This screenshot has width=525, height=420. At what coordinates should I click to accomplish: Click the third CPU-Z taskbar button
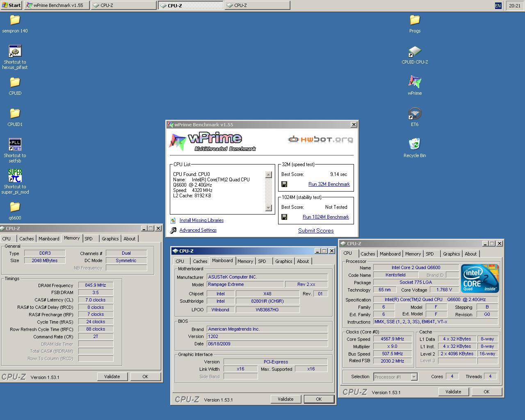tap(257, 5)
